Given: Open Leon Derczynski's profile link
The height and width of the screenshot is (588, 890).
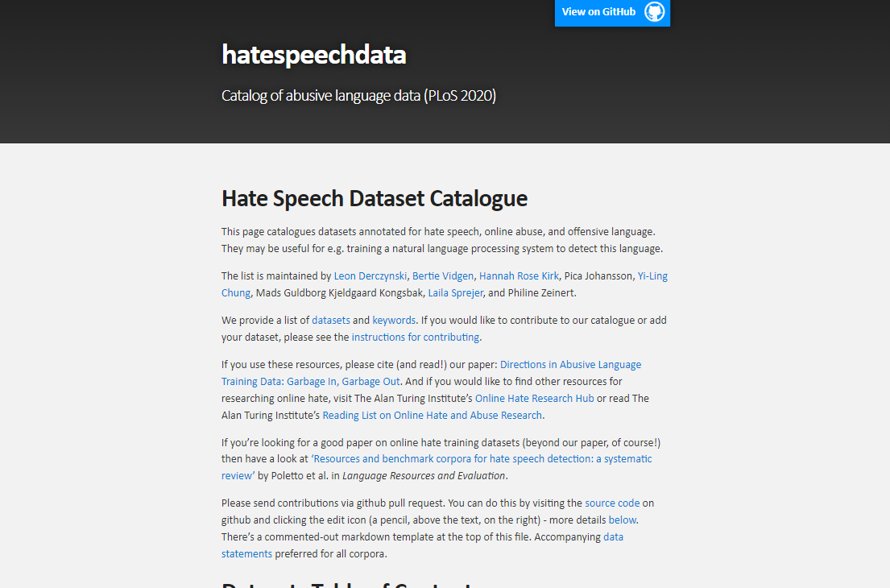Looking at the screenshot, I should (370, 275).
